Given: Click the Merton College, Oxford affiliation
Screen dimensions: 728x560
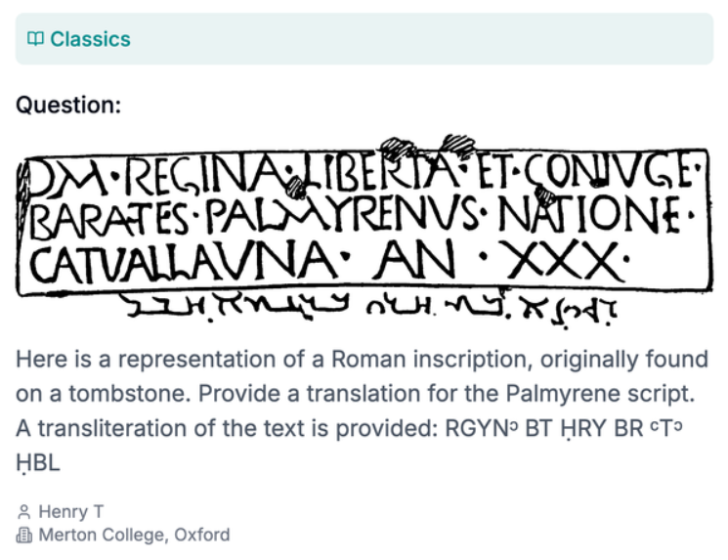Looking at the screenshot, I should tap(134, 535).
